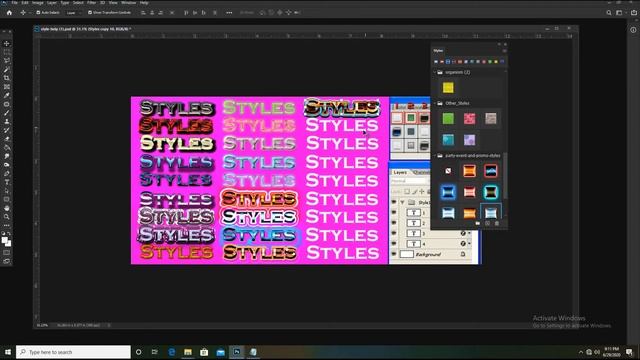
Task: Click the zoom percentage field in status bar
Action: coord(42,325)
